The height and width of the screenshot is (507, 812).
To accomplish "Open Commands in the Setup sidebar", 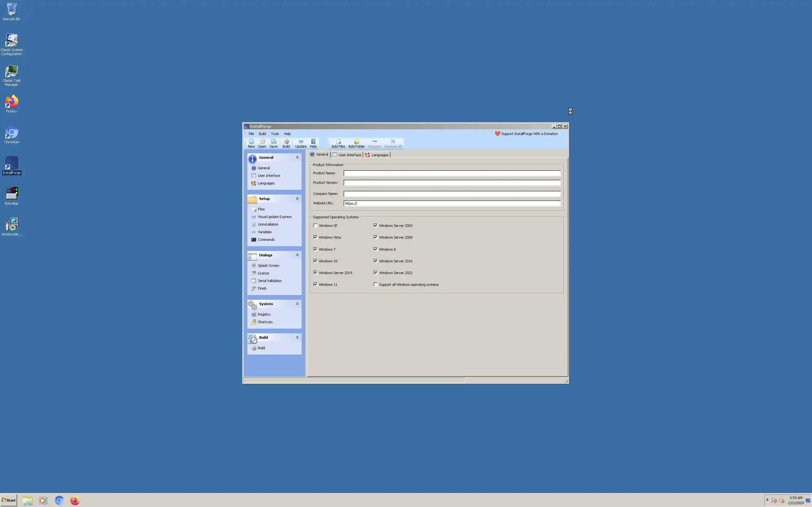I will [x=266, y=240].
